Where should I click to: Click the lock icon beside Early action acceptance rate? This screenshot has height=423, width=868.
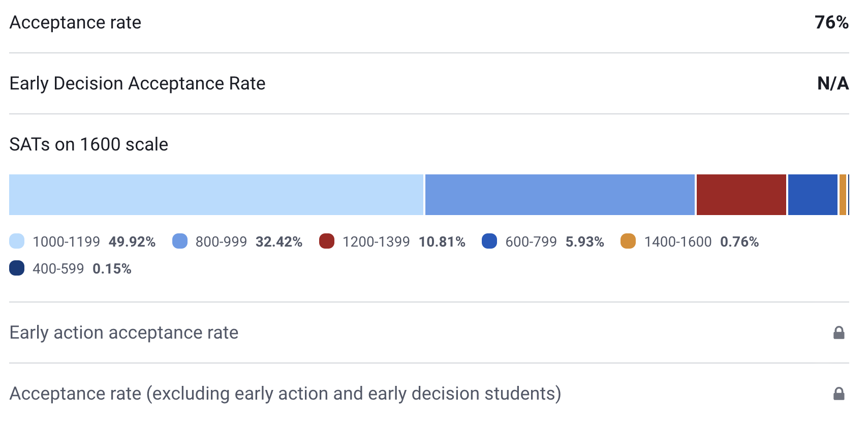839,333
